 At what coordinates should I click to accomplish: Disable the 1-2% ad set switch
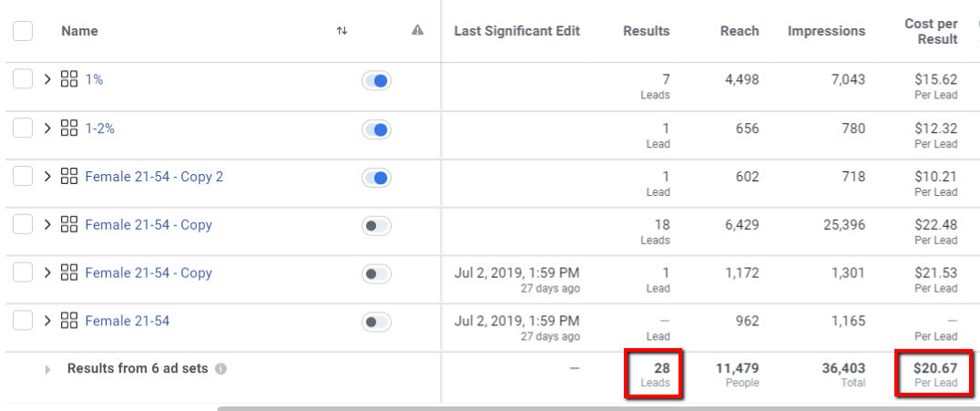tap(376, 129)
